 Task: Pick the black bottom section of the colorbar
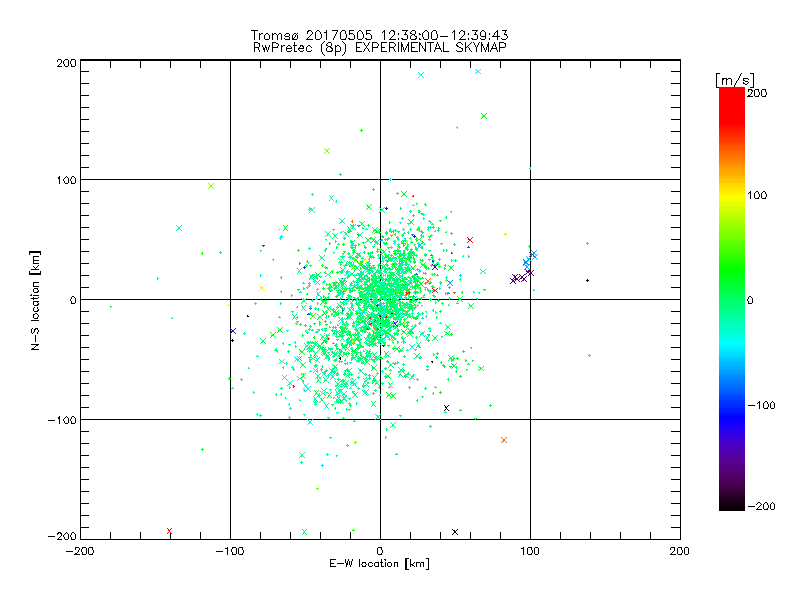click(x=732, y=503)
